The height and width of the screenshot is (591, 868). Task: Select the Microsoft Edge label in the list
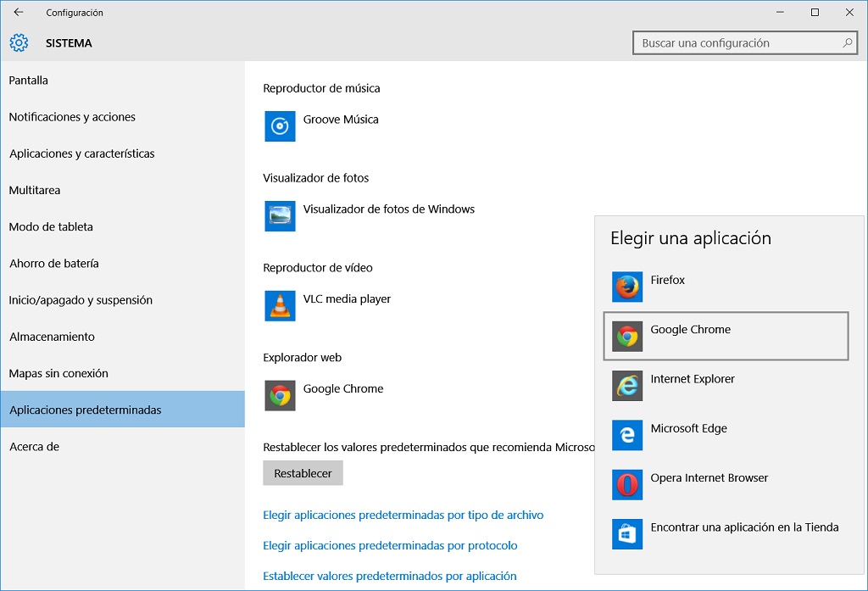[x=688, y=428]
